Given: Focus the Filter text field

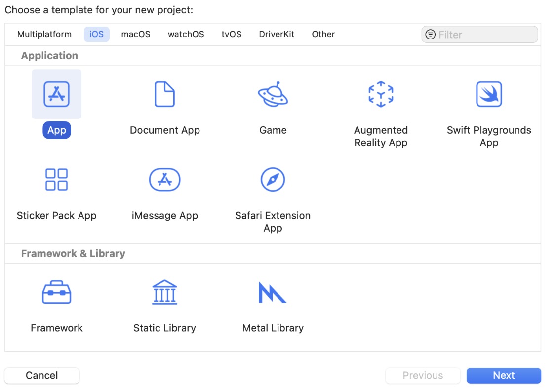Looking at the screenshot, I should click(x=485, y=35).
